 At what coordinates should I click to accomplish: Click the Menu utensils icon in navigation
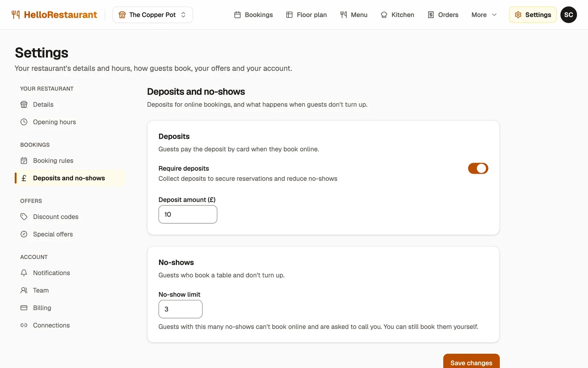344,15
